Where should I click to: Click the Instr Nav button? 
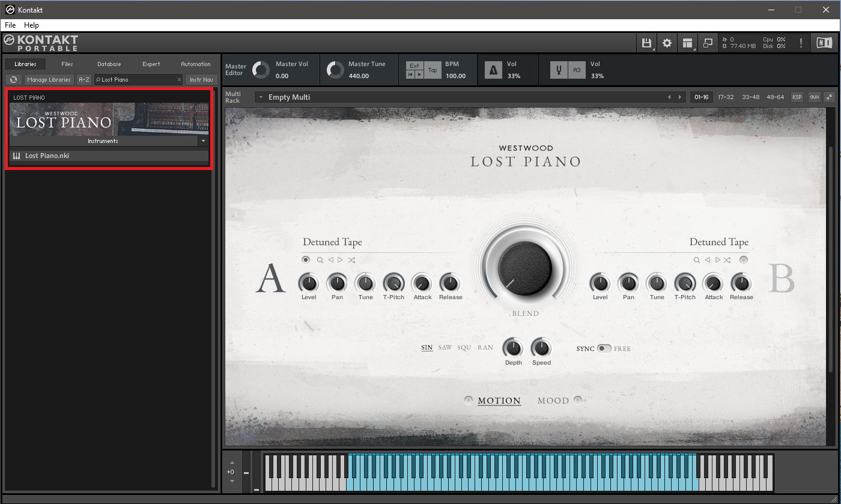[x=201, y=79]
